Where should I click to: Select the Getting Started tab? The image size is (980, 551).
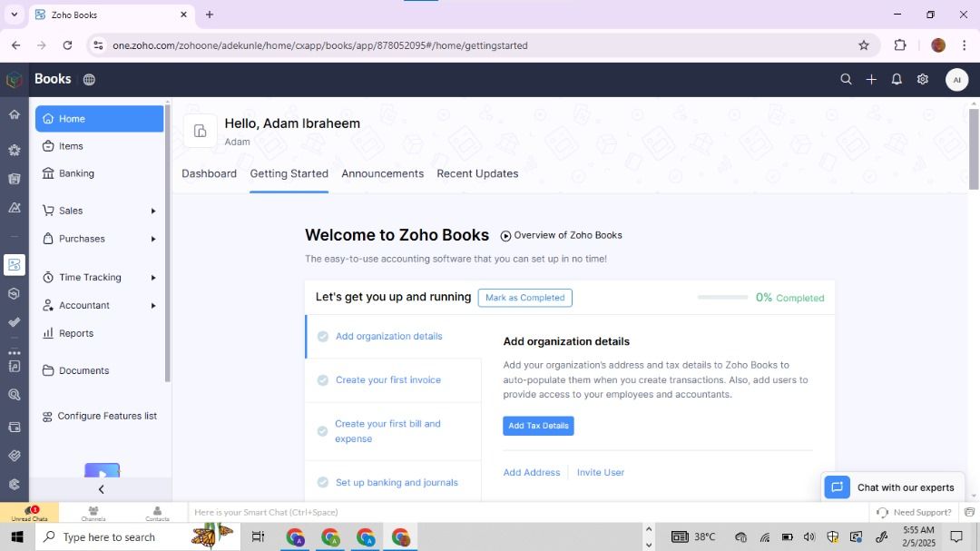pyautogui.click(x=289, y=174)
